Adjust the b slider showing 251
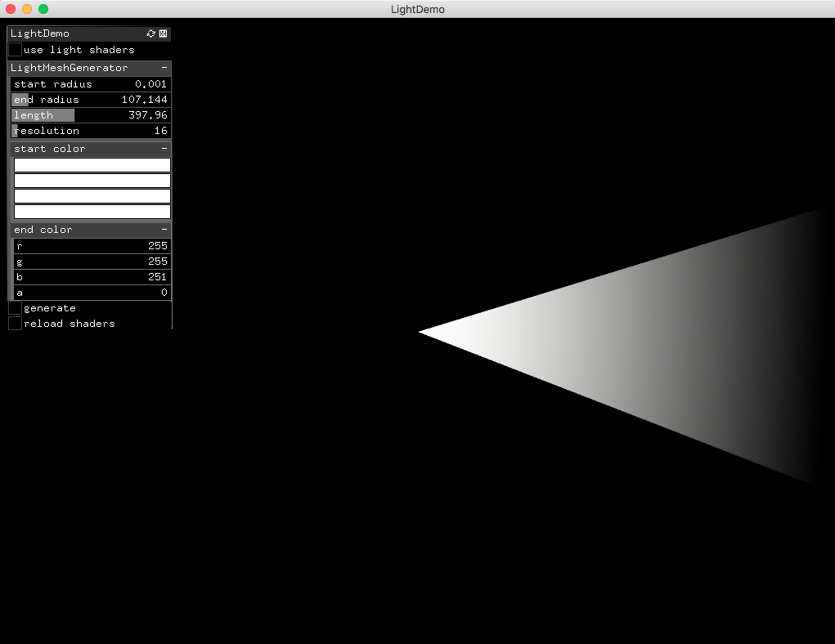The width and height of the screenshot is (835, 644). coord(90,276)
